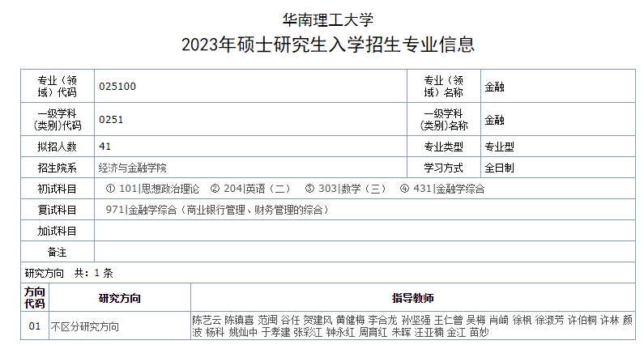Click 金融 in the 专业（领域）名称 row
644x349 pixels.
click(494, 87)
